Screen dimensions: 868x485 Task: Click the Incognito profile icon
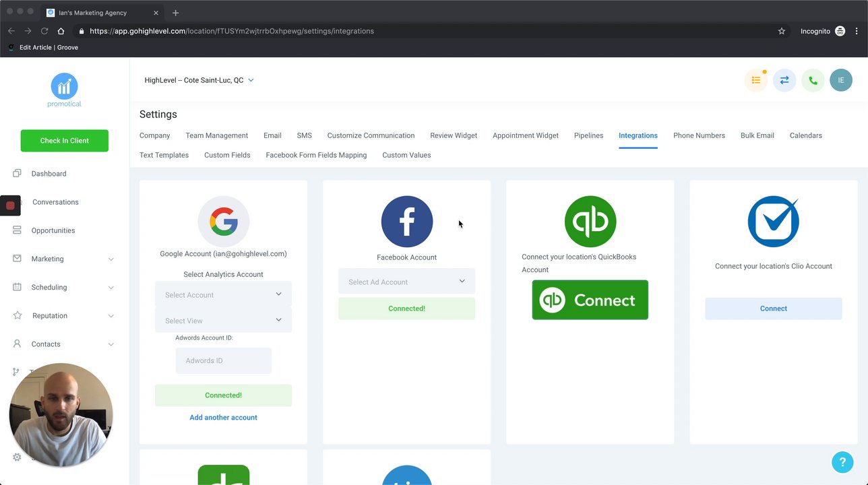click(840, 31)
